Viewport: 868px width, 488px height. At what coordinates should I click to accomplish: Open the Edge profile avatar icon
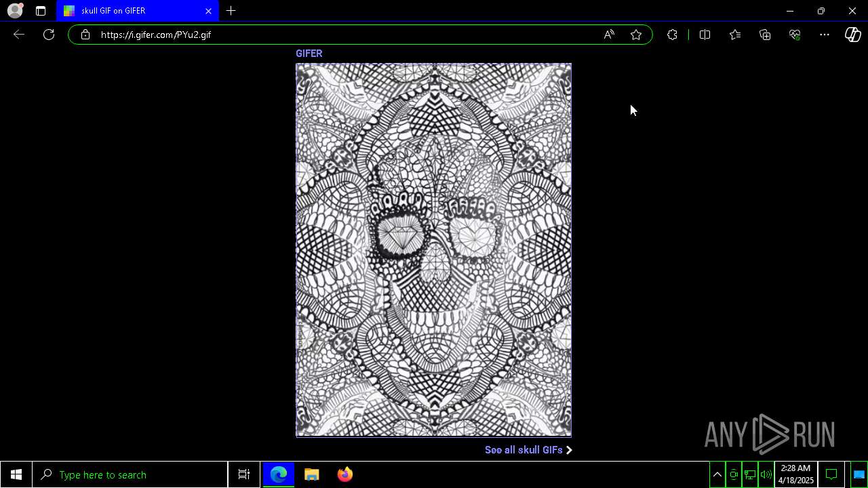15,11
